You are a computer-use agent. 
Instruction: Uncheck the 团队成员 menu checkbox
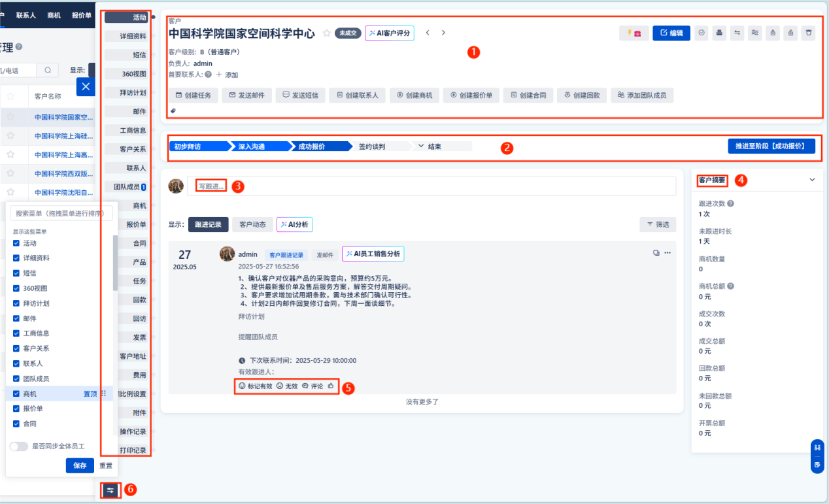click(x=16, y=378)
